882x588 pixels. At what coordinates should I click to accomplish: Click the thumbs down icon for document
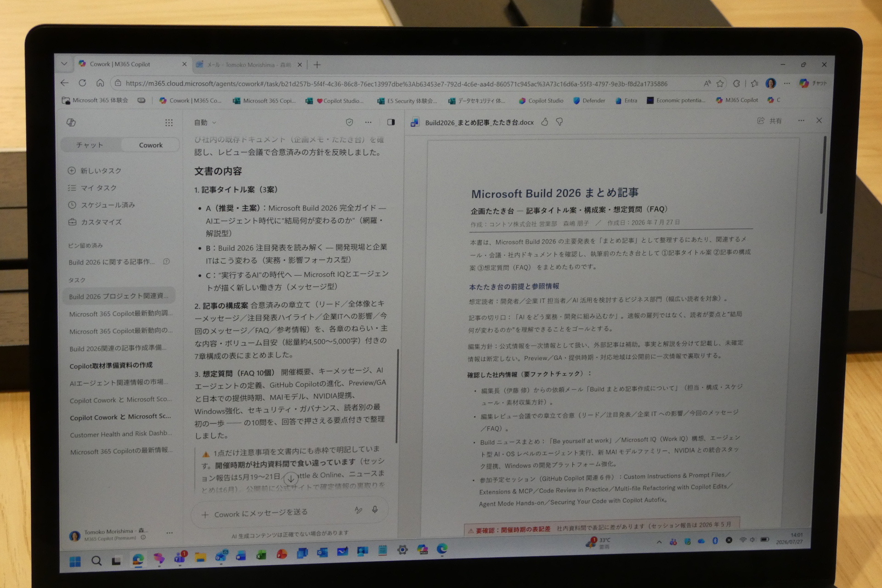(x=559, y=122)
